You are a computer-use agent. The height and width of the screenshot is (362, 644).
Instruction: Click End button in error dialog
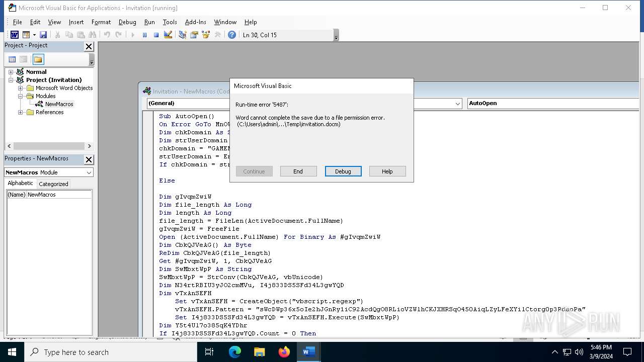[298, 171]
